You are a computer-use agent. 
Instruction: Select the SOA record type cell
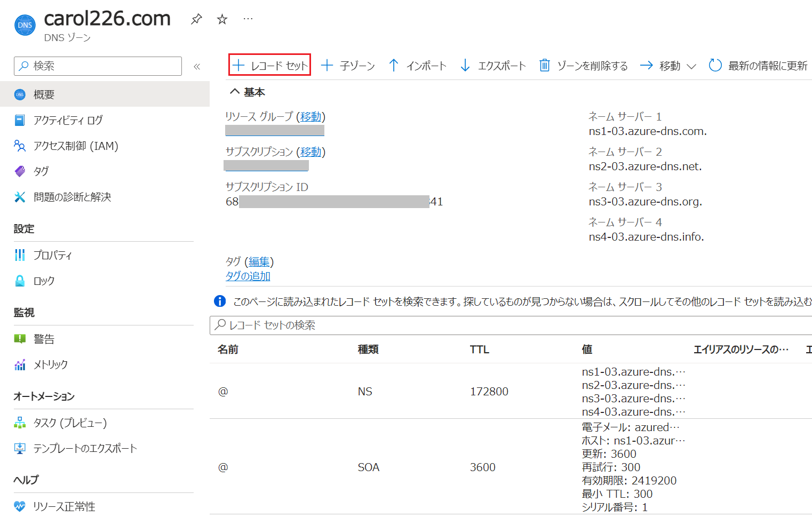[x=369, y=467]
